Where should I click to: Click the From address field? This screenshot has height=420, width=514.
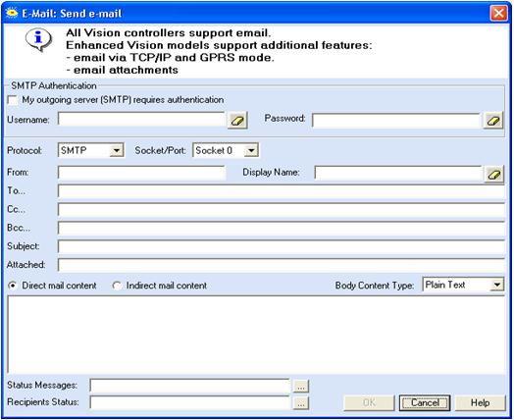point(141,173)
